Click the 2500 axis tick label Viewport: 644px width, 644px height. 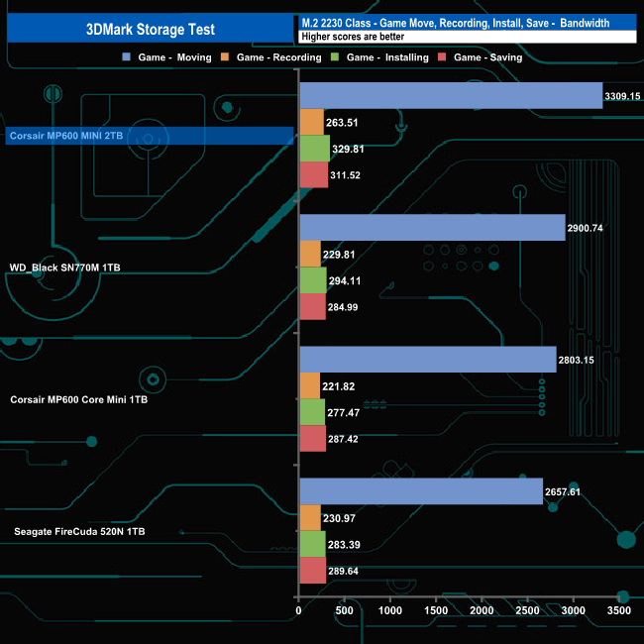(527, 610)
